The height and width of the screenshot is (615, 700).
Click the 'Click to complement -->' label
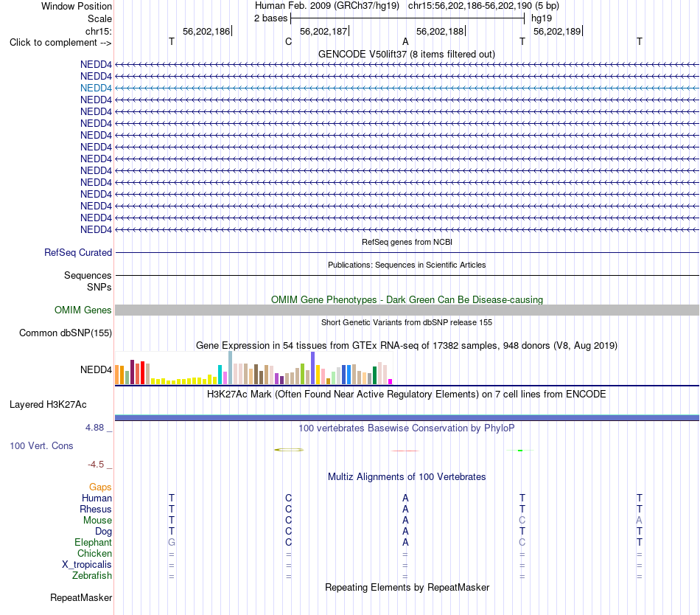click(60, 43)
